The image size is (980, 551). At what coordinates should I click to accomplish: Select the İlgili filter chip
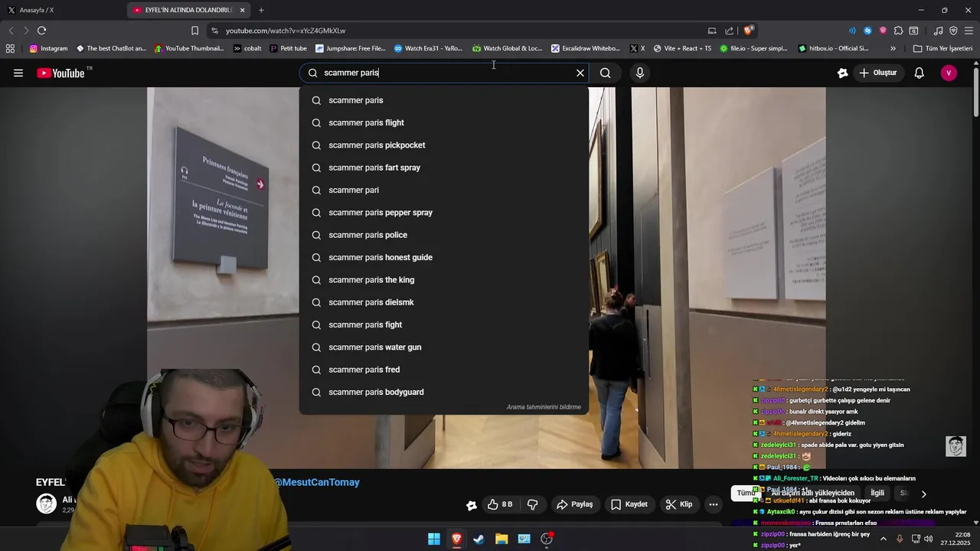(877, 494)
